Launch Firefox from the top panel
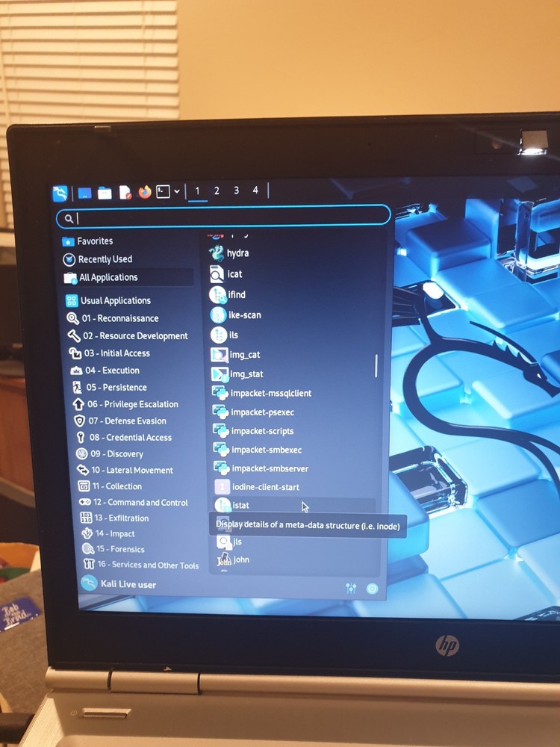Viewport: 560px width, 747px height. (x=145, y=191)
